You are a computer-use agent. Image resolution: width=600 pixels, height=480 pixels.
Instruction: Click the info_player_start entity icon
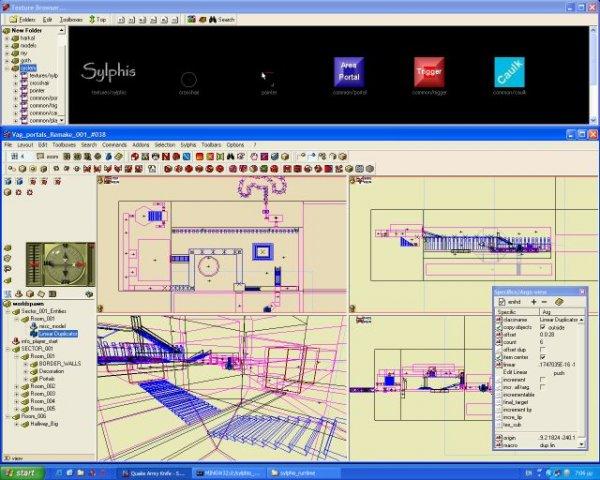16,341
